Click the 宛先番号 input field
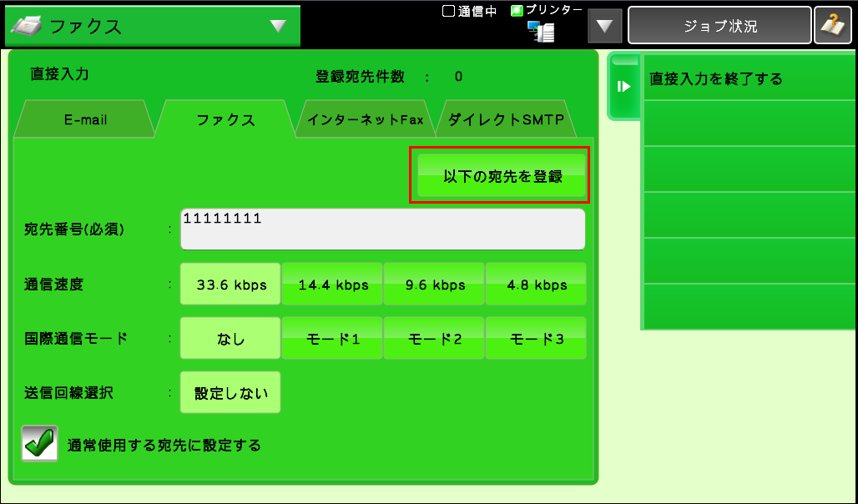 382,229
